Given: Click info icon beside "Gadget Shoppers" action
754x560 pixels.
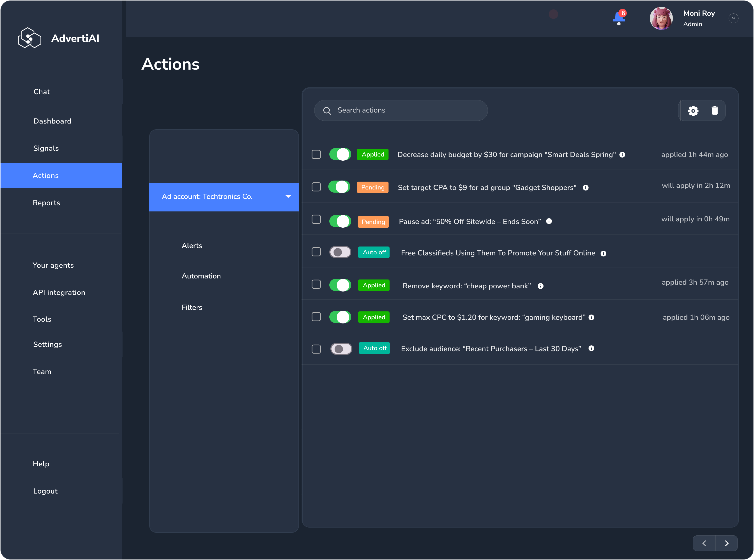Looking at the screenshot, I should coord(585,187).
